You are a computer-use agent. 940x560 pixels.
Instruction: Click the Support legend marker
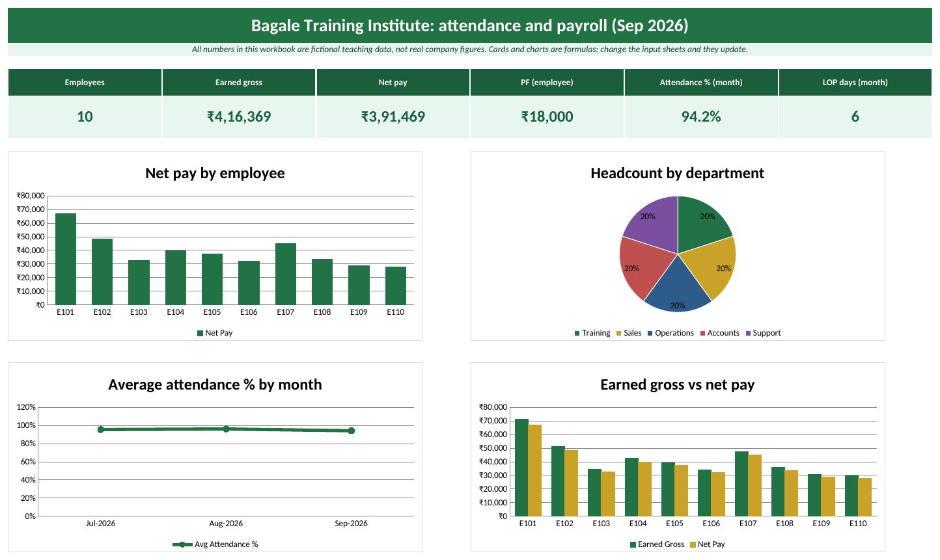748,333
